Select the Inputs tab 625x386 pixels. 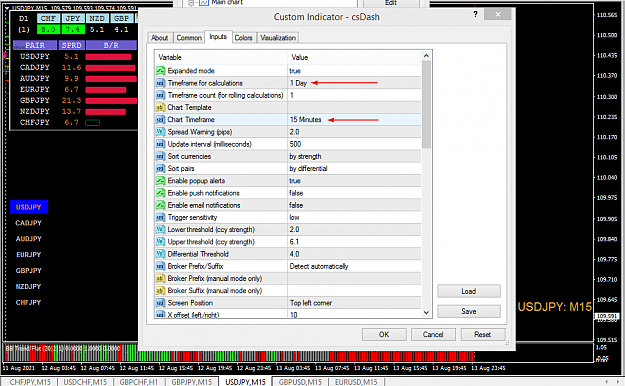pyautogui.click(x=218, y=37)
